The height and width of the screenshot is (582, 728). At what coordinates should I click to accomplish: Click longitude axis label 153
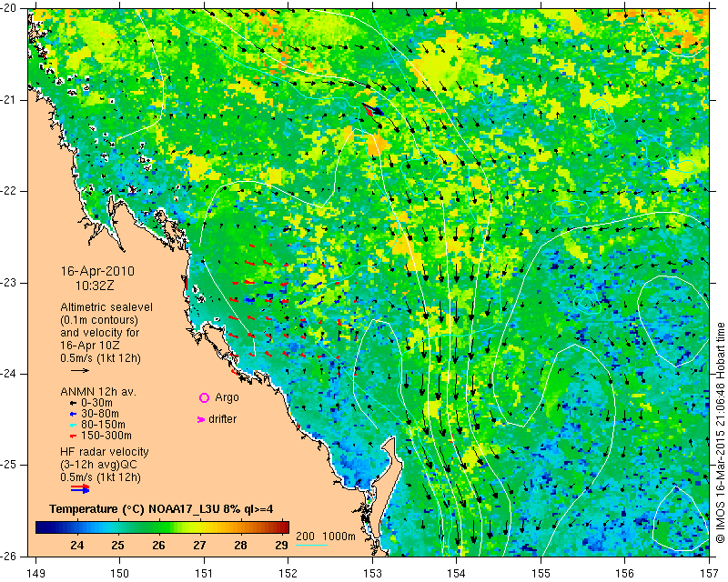372,574
